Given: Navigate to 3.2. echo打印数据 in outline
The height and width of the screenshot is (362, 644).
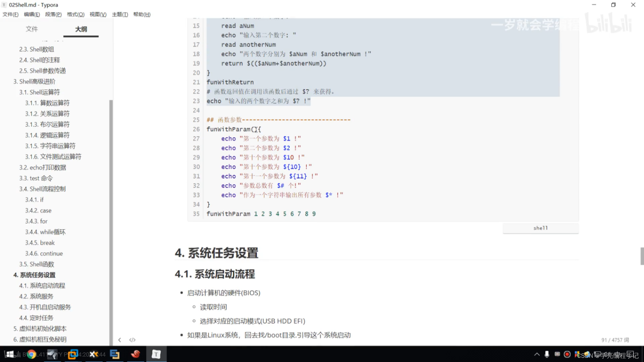Looking at the screenshot, I should 43,167.
